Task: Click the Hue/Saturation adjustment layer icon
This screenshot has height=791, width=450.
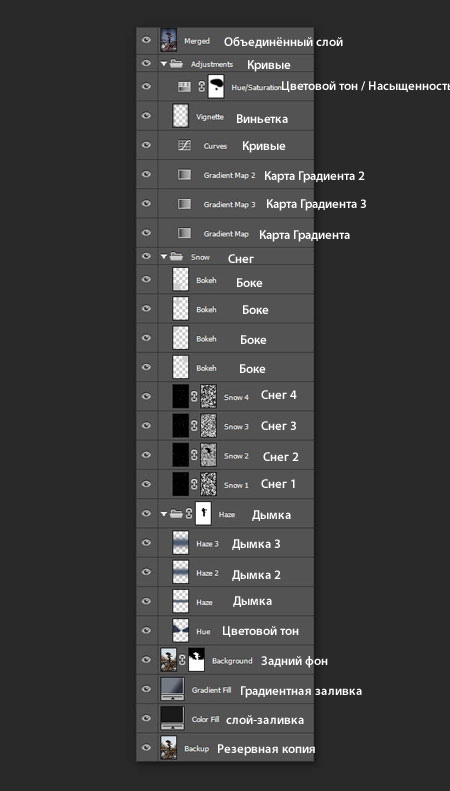Action: tap(184, 87)
